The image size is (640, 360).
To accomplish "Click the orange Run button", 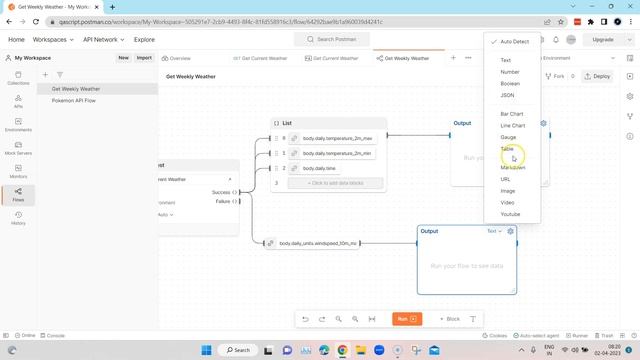I will (x=407, y=319).
